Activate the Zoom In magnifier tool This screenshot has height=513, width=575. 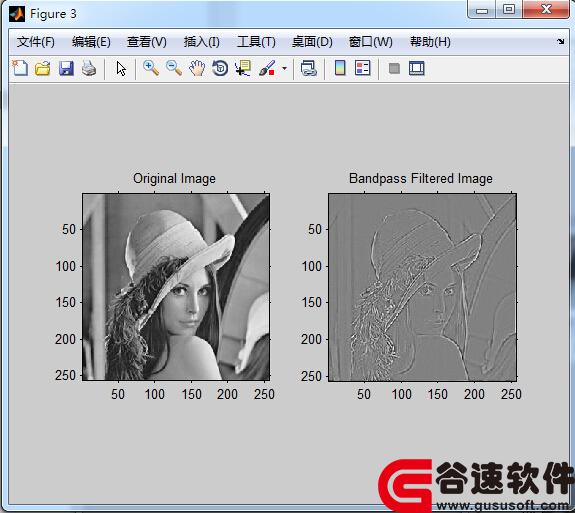point(151,68)
